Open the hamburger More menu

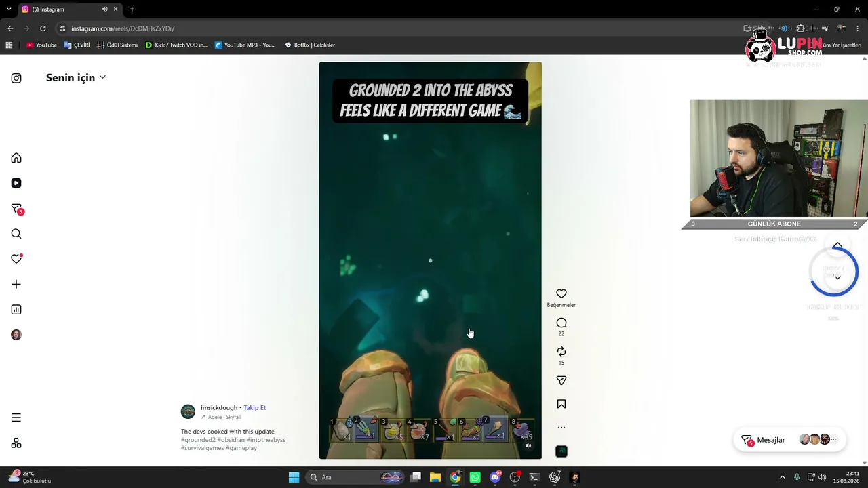point(16,418)
